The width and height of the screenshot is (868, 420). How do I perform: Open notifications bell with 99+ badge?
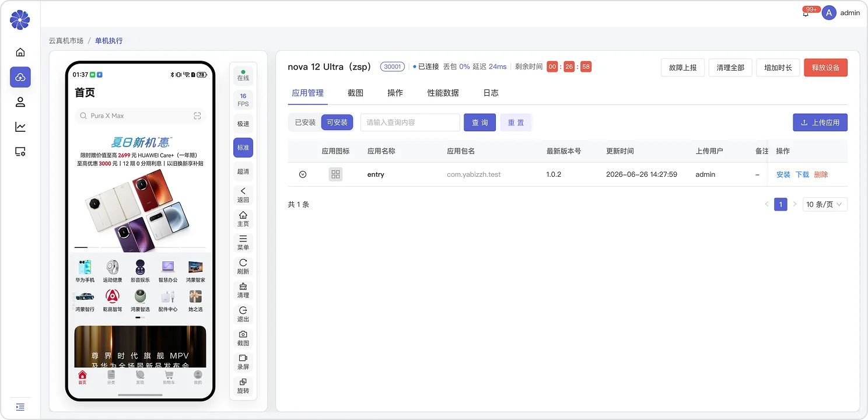(x=806, y=13)
